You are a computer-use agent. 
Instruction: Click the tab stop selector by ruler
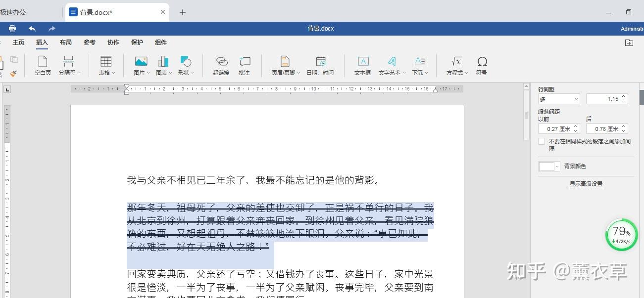tap(7, 89)
